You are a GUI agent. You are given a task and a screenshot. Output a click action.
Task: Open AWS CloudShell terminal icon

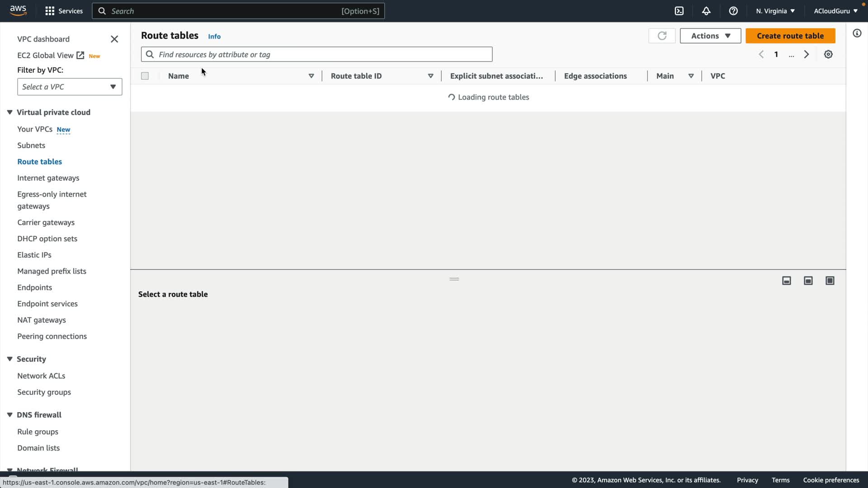[x=679, y=11]
